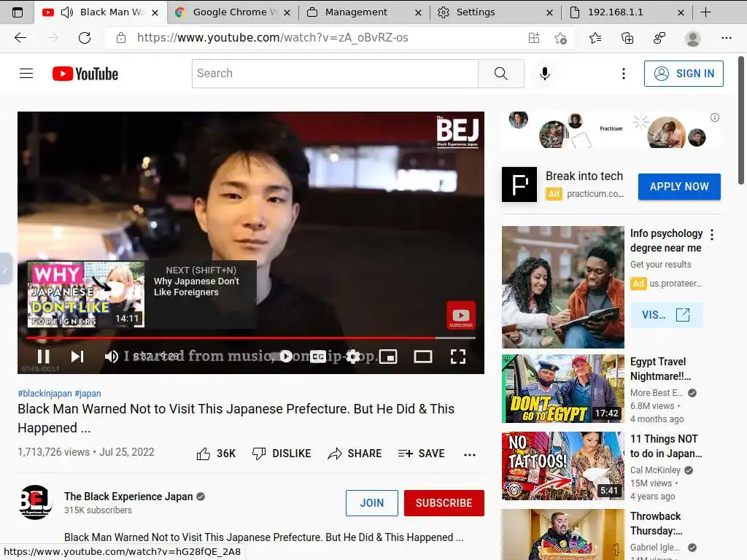Open more actions menu below video
The image size is (747, 560).
point(470,454)
